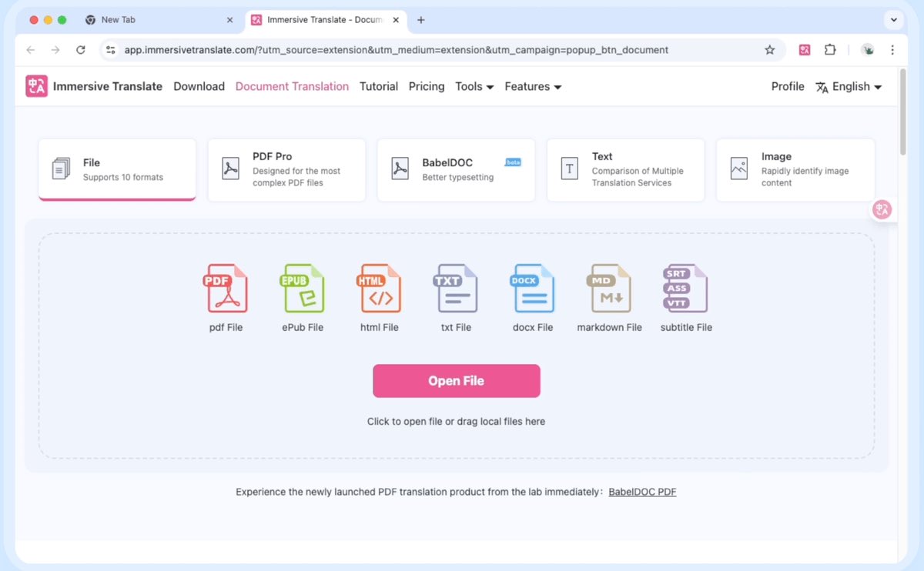Image resolution: width=924 pixels, height=571 pixels.
Task: Close the New Tab browser tab
Action: 230,20
